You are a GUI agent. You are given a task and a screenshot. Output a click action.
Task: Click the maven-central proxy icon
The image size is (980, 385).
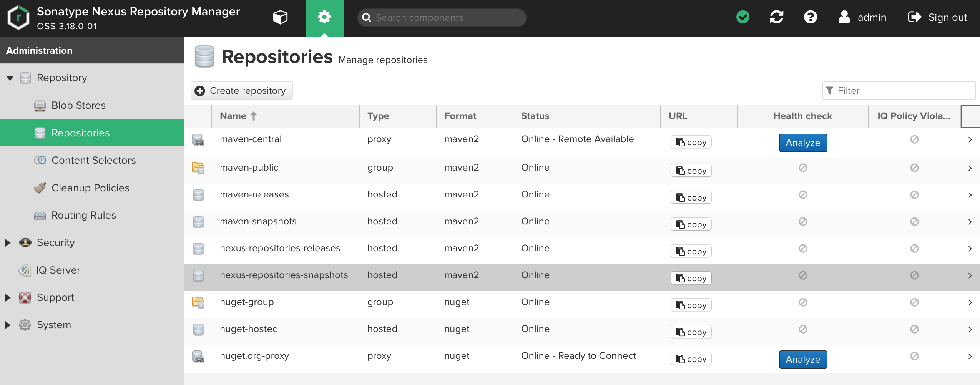(198, 140)
